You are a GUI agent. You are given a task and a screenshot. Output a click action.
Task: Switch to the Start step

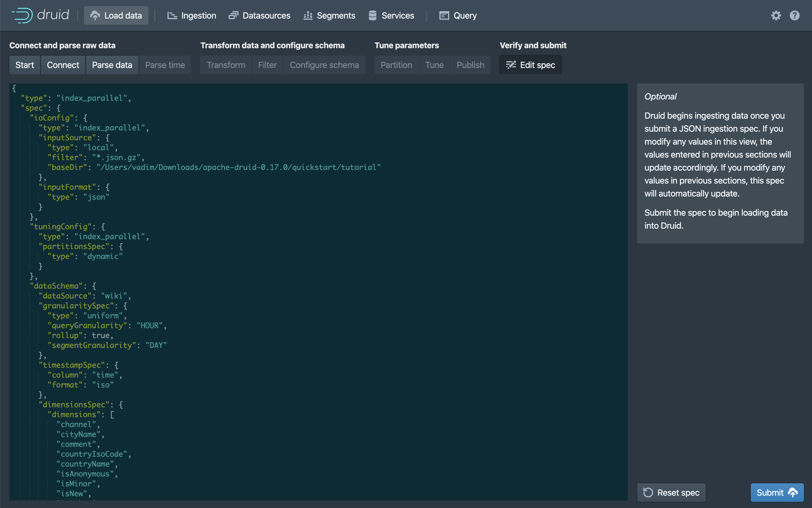[24, 65]
